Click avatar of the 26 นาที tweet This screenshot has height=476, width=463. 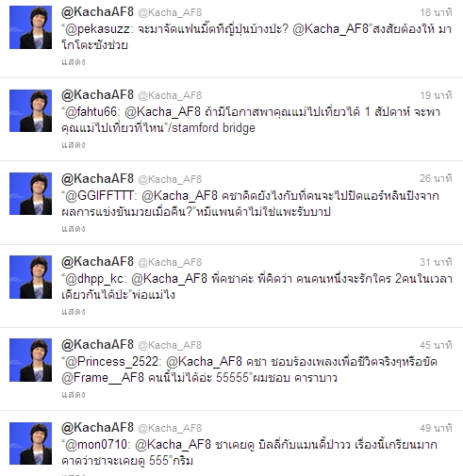[x=30, y=193]
